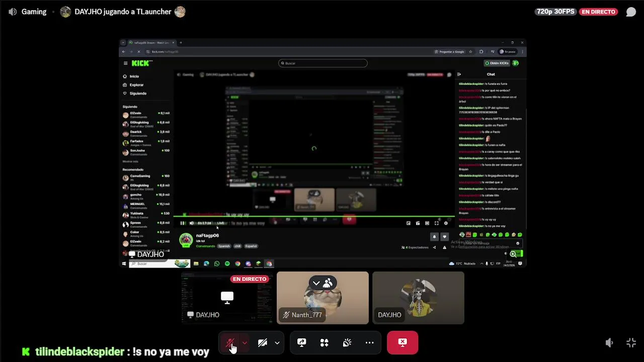Click the share icon beside Espectadores
The width and height of the screenshot is (644, 362).
pos(434,247)
